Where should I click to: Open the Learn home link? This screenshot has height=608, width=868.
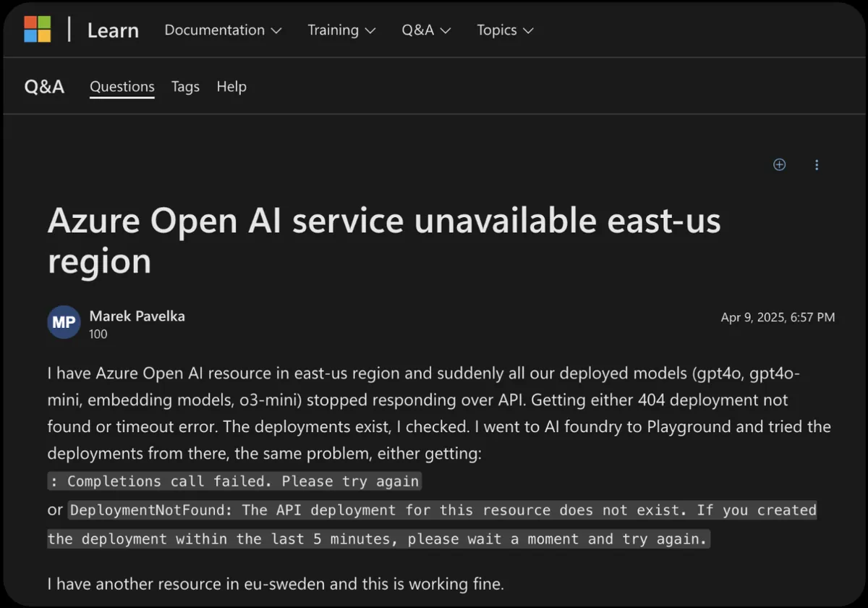113,30
